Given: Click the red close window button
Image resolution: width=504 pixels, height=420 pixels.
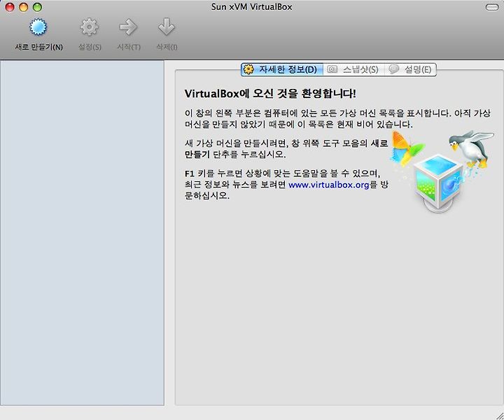Looking at the screenshot, I should tap(10, 7).
